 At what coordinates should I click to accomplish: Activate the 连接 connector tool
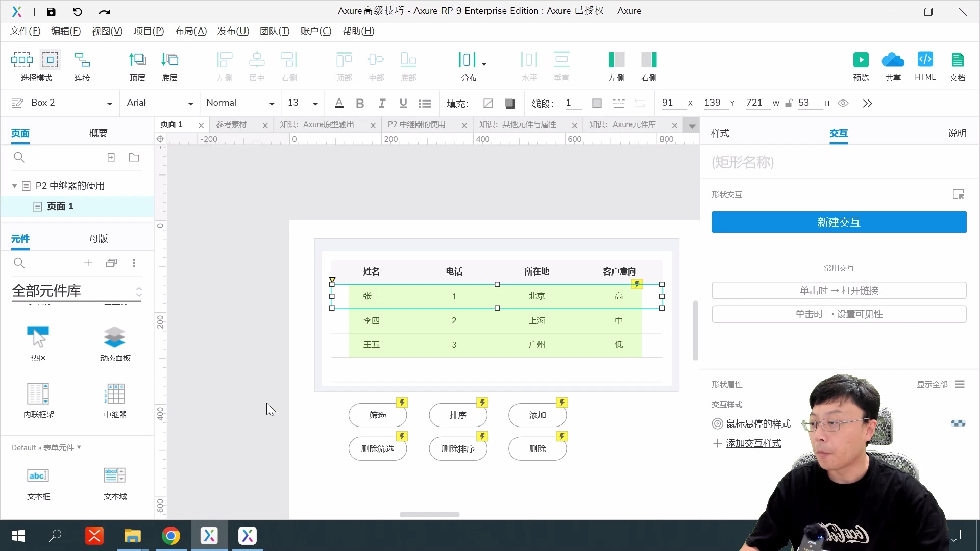coord(82,65)
